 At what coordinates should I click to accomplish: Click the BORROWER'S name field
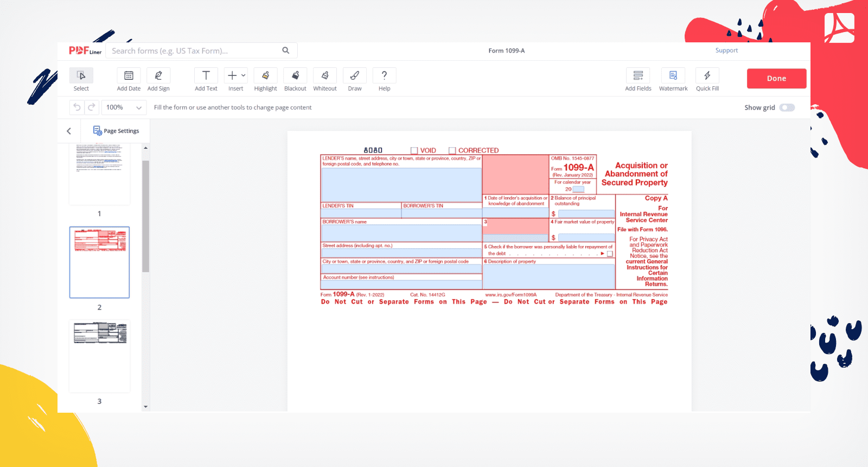[401, 233]
